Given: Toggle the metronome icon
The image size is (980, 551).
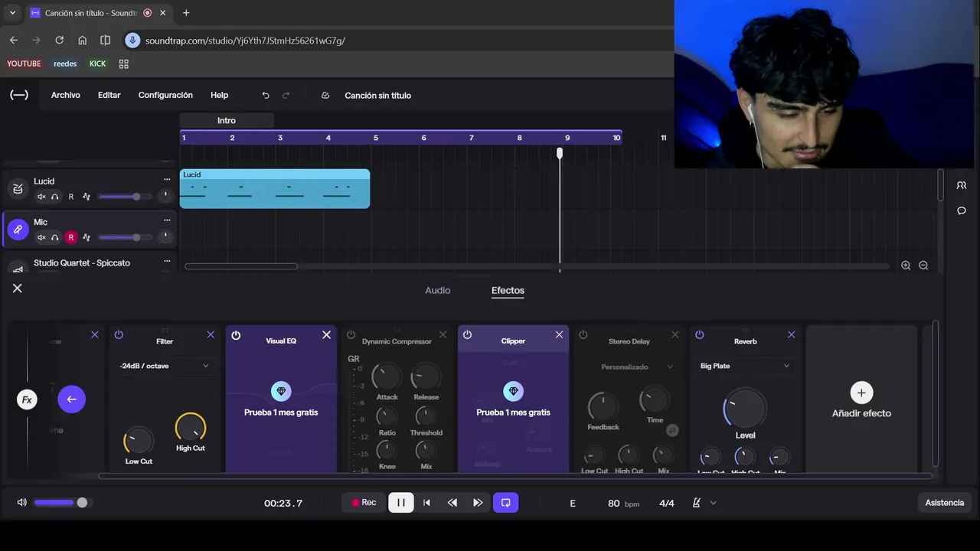Looking at the screenshot, I should click(696, 503).
